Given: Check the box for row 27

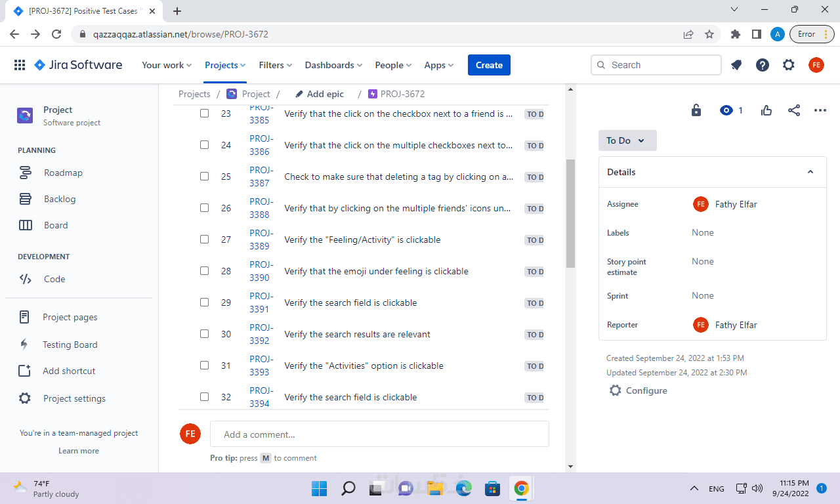Looking at the screenshot, I should pyautogui.click(x=204, y=240).
